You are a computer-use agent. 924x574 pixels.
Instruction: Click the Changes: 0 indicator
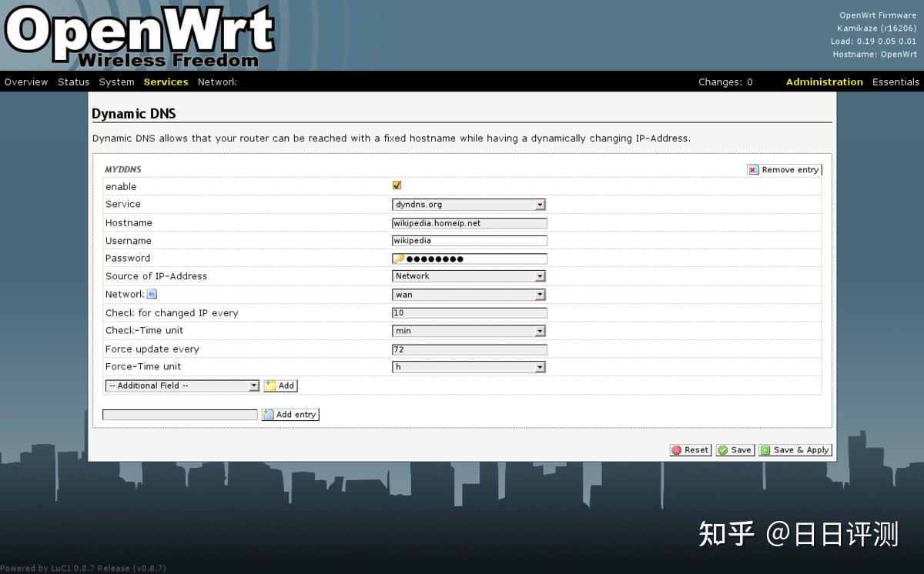[725, 82]
